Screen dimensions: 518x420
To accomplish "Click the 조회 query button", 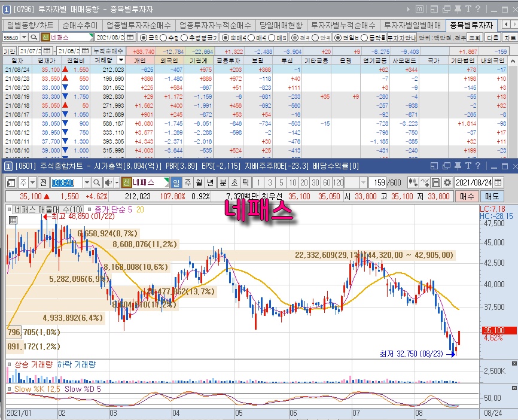I will coord(474,38).
